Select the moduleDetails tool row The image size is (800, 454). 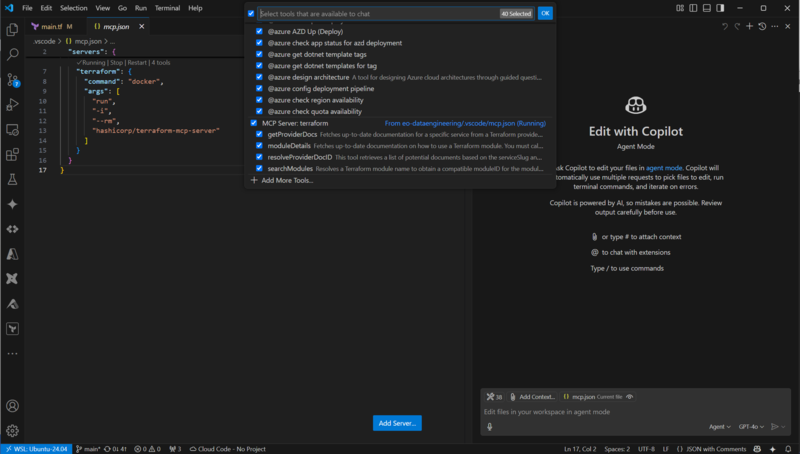point(399,146)
